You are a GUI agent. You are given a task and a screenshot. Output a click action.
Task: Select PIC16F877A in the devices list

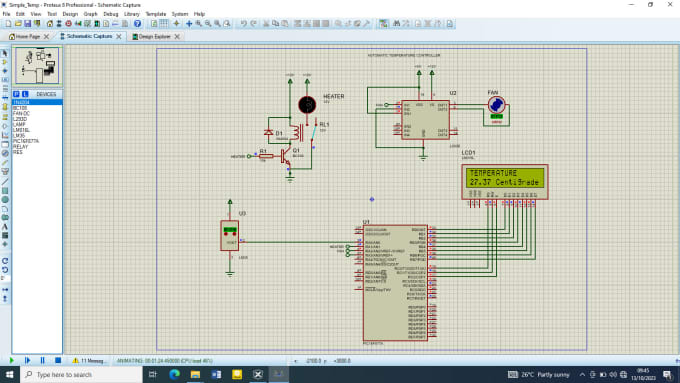[x=26, y=141]
